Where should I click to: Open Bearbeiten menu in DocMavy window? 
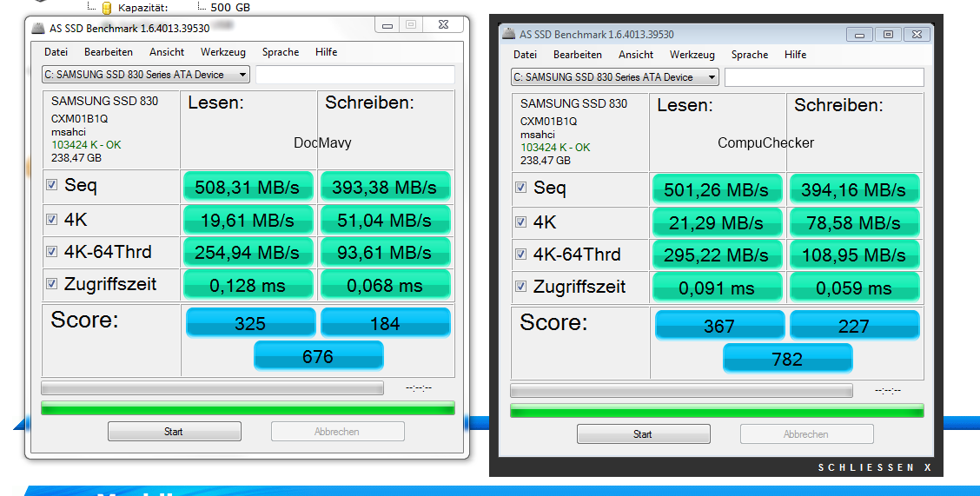click(x=109, y=52)
